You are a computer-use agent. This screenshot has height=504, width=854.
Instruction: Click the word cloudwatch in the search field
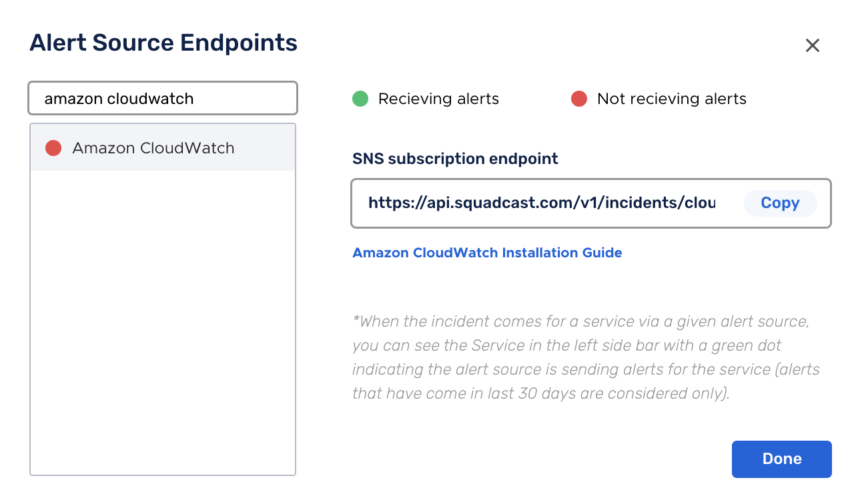[151, 99]
